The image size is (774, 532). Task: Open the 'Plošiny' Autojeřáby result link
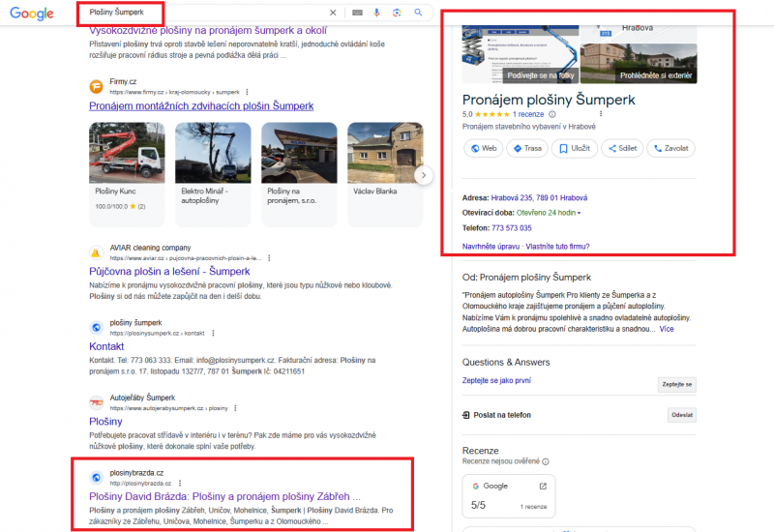click(x=105, y=422)
